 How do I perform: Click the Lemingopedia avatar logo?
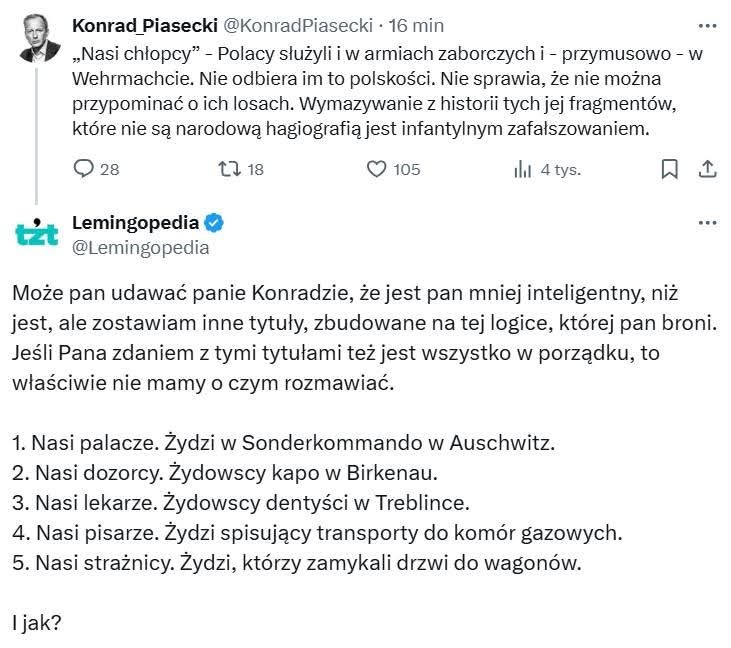38,232
